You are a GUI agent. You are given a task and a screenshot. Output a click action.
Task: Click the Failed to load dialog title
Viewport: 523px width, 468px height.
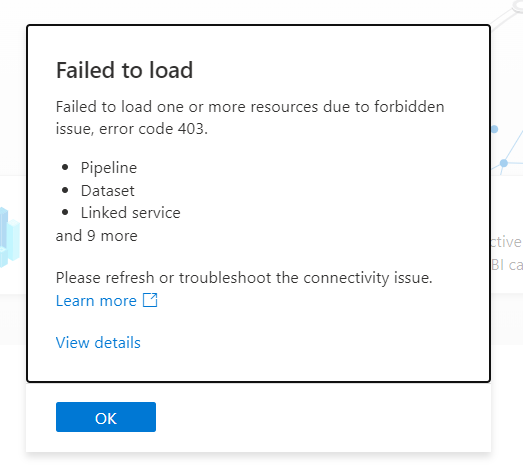(124, 70)
